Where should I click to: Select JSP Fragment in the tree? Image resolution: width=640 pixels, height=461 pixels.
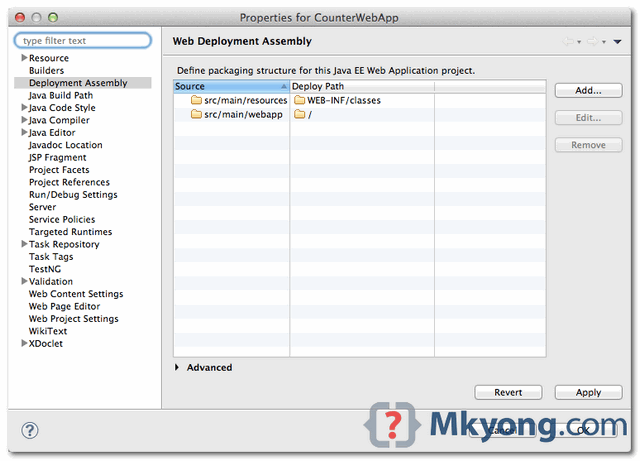58,157
